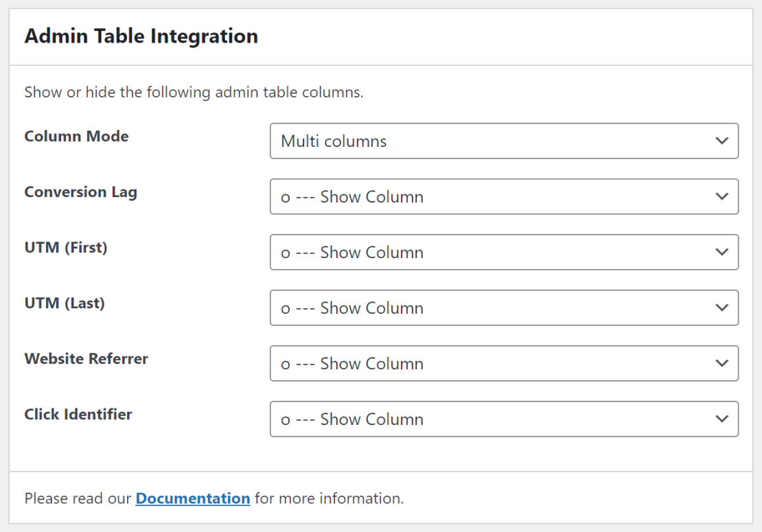The image size is (762, 532).
Task: Click the Column Mode field label
Action: coord(76,136)
